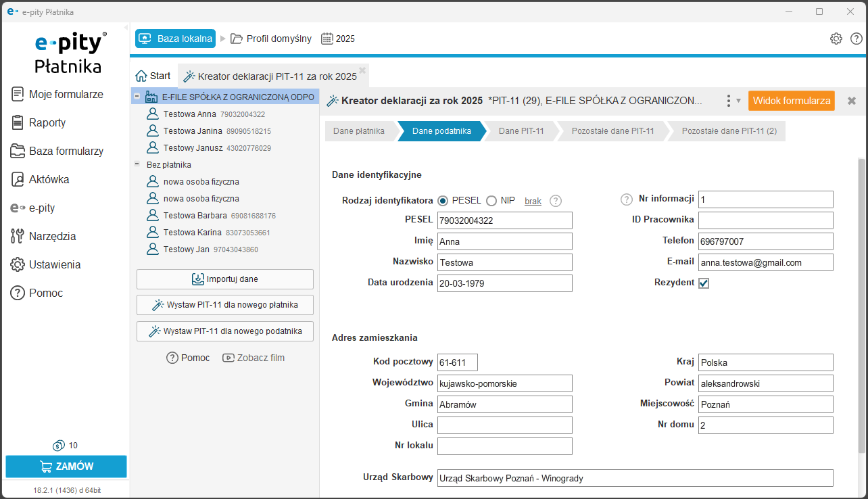Switch to the Start tab
The image size is (868, 499).
pos(153,76)
